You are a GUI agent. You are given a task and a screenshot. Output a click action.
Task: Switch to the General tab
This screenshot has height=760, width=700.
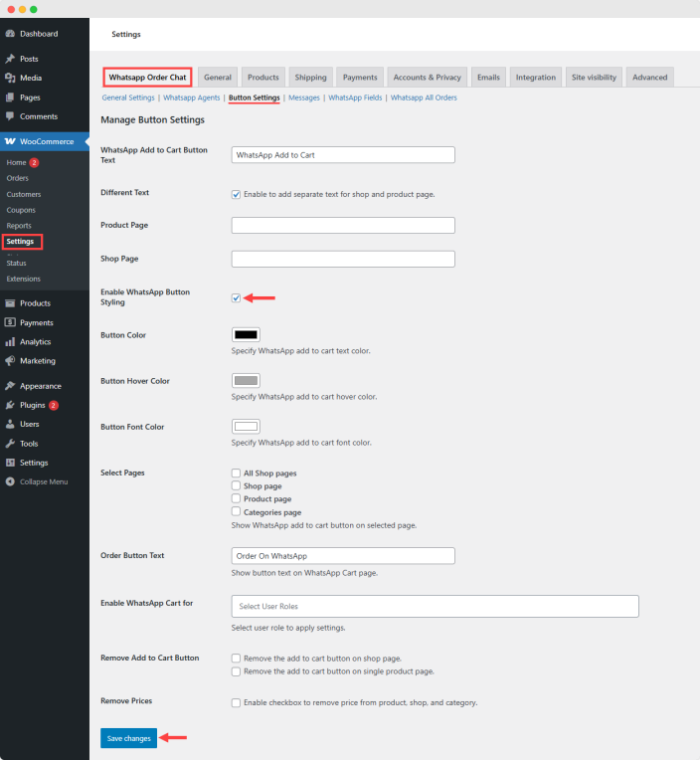click(218, 77)
